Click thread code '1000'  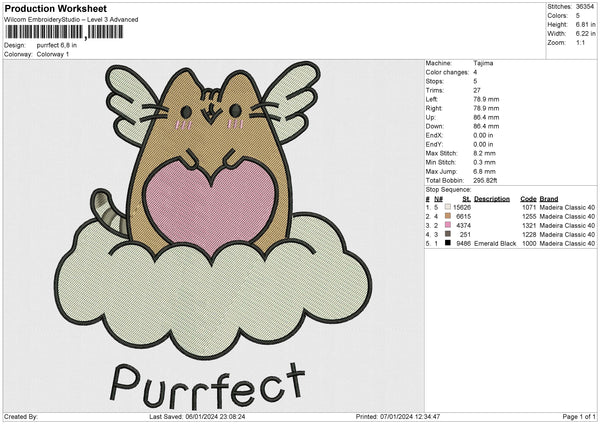(529, 243)
